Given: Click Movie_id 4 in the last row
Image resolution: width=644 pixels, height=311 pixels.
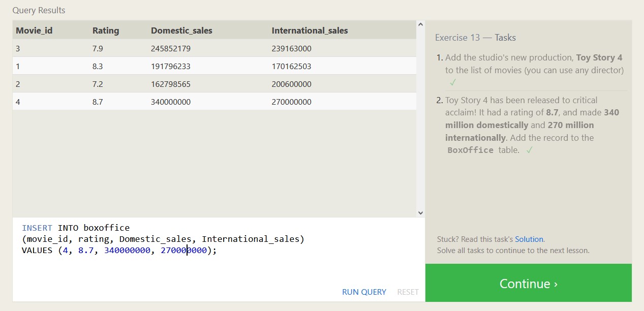Looking at the screenshot, I should pyautogui.click(x=18, y=102).
